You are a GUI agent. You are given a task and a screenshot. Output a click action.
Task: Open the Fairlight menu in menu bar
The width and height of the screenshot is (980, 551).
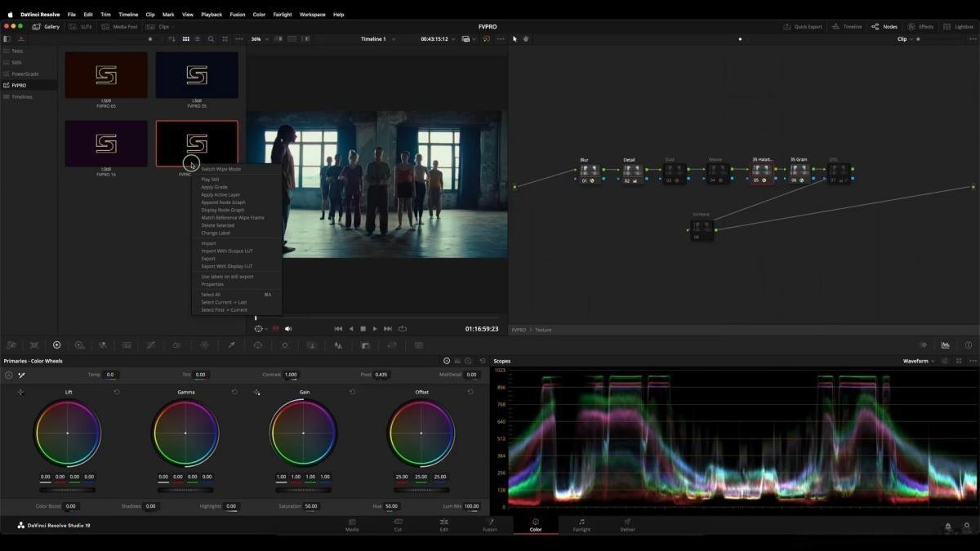pyautogui.click(x=282, y=14)
